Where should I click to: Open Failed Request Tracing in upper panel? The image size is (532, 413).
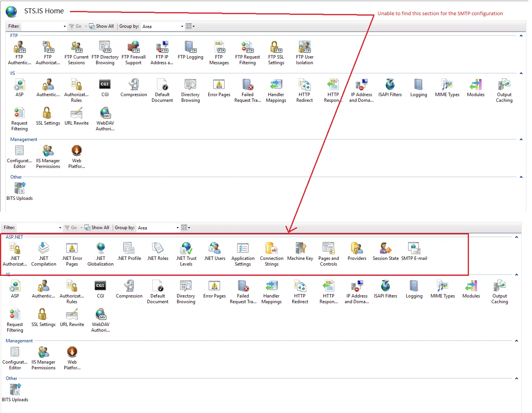tap(247, 84)
